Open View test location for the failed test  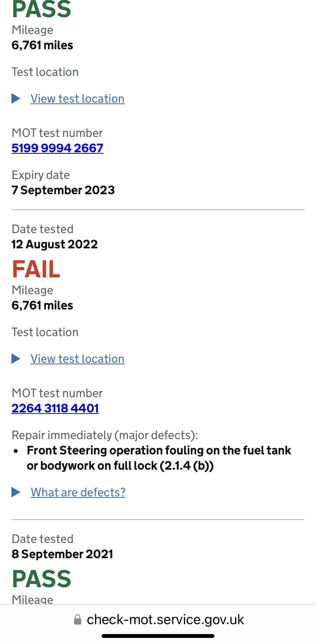[77, 359]
